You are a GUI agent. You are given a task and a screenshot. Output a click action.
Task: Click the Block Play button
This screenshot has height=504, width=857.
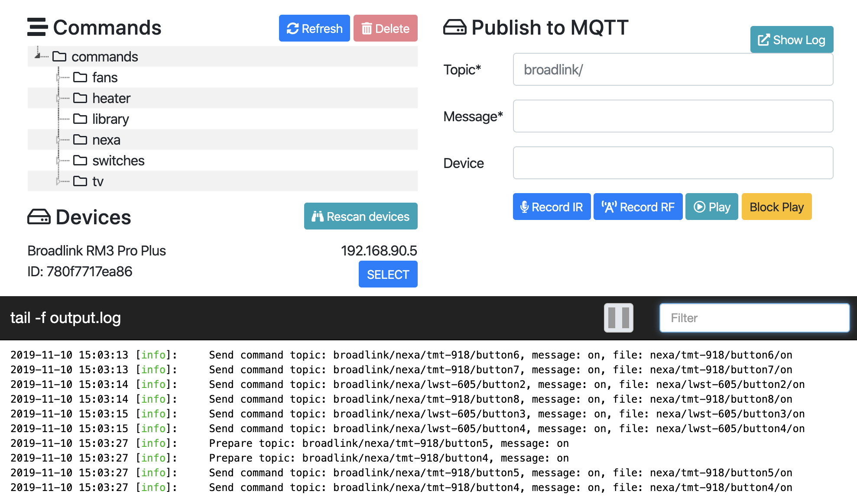point(776,207)
